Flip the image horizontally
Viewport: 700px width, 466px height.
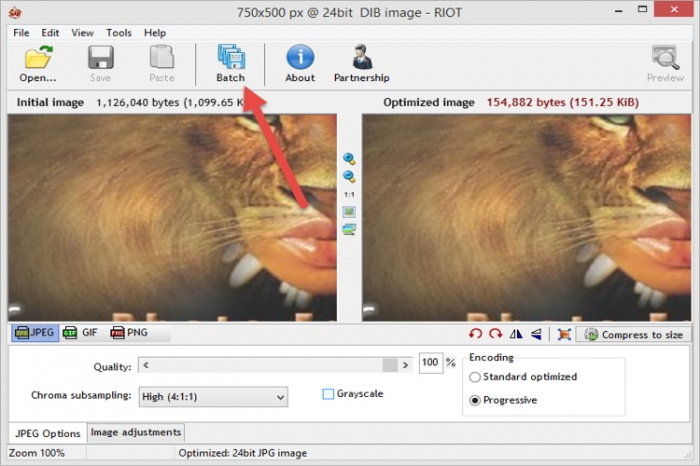[x=516, y=334]
